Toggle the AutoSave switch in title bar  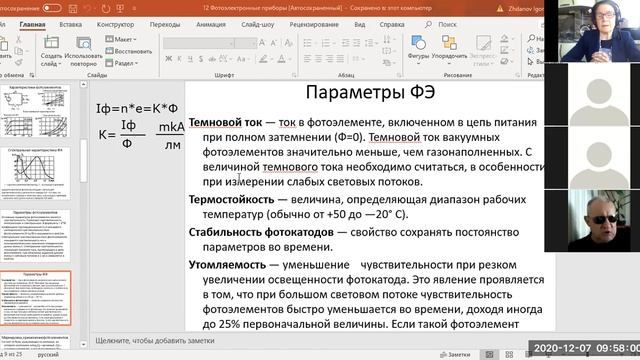[51, 8]
